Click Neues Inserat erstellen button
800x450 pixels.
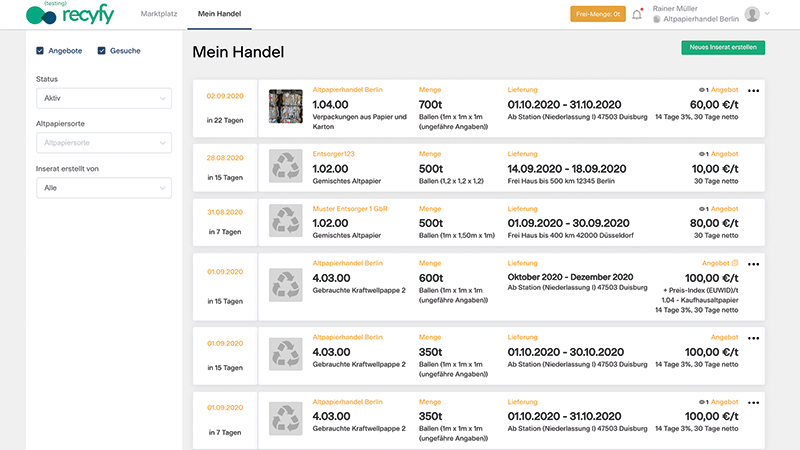point(723,47)
